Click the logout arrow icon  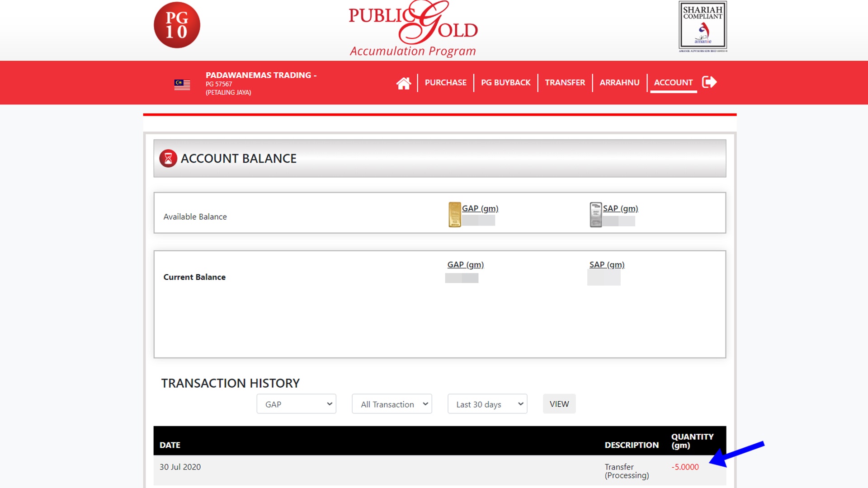click(709, 82)
